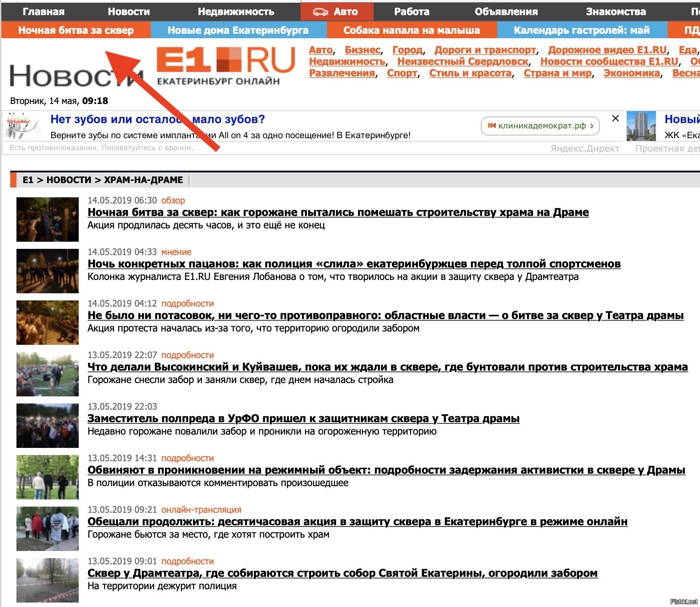
Task: Open the Заместитель полпреда в УрФО headline
Action: 303,419
